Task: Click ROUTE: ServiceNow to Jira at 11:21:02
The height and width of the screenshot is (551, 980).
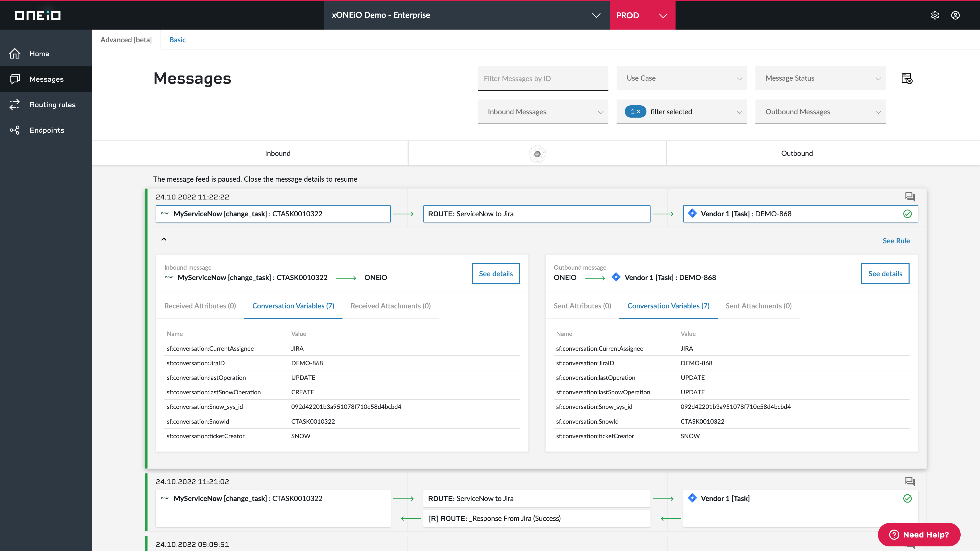Action: (x=536, y=498)
